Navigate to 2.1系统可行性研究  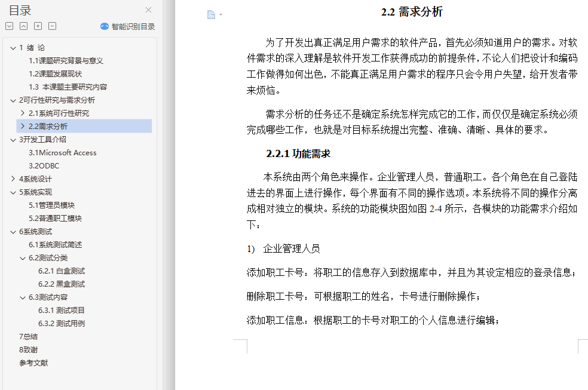coord(59,113)
